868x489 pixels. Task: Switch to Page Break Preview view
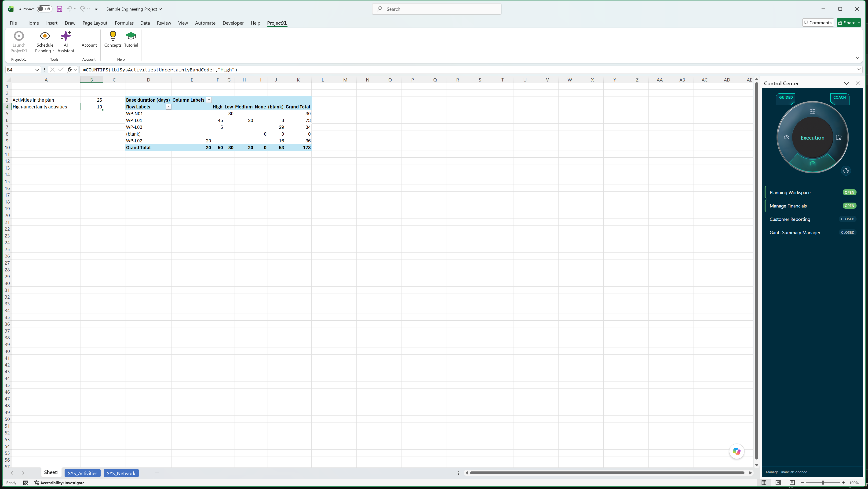point(792,483)
